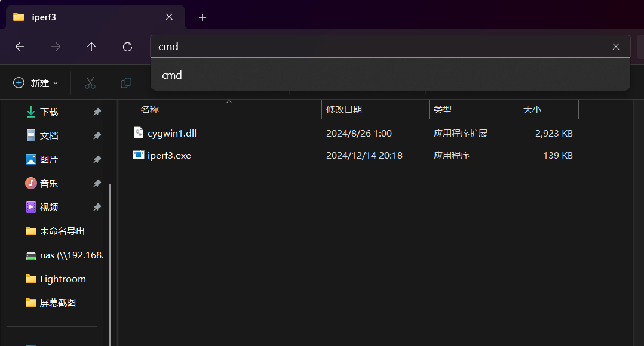The height and width of the screenshot is (346, 644).
Task: Select the iperf3.exe file
Action: (169, 155)
